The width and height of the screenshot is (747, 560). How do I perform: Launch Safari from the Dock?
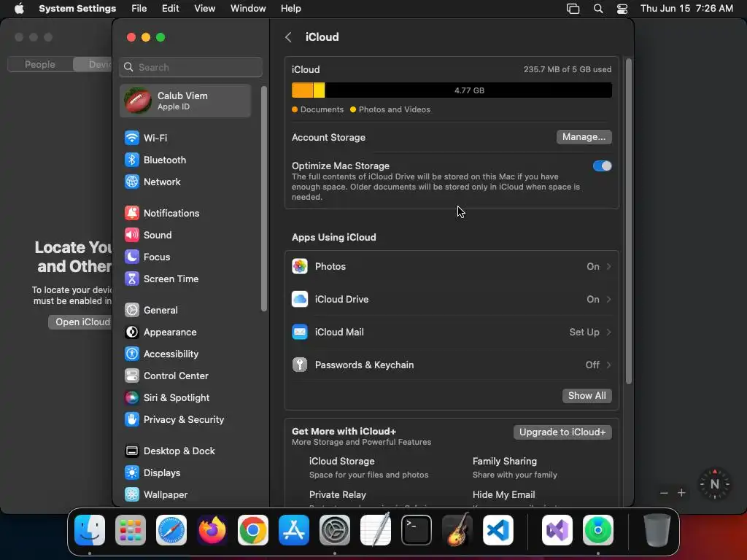point(171,530)
